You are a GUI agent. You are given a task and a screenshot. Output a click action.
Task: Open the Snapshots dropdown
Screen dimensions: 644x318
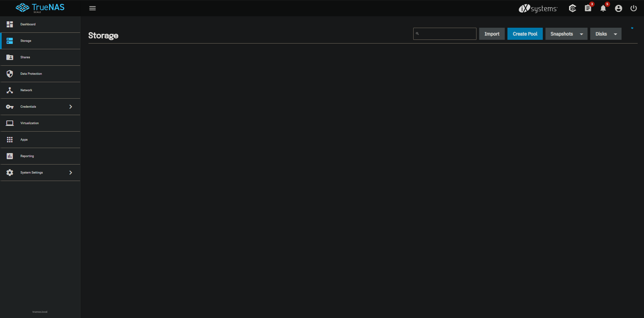pos(566,34)
